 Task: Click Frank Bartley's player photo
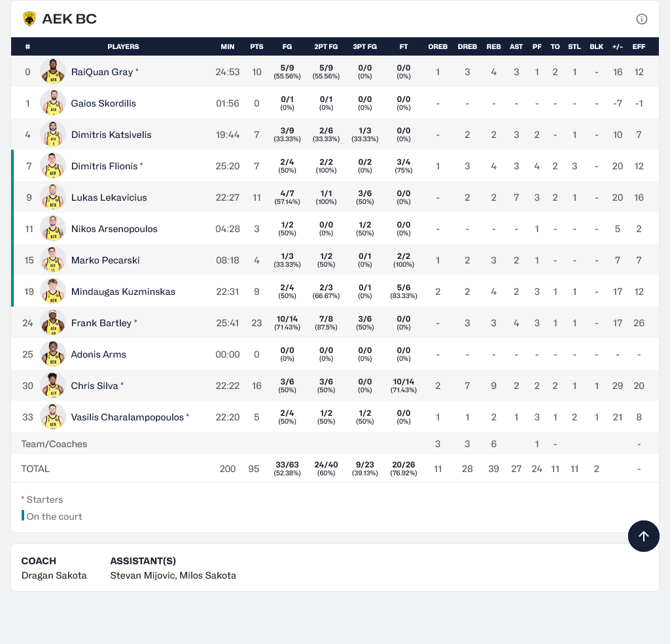pyautogui.click(x=53, y=322)
